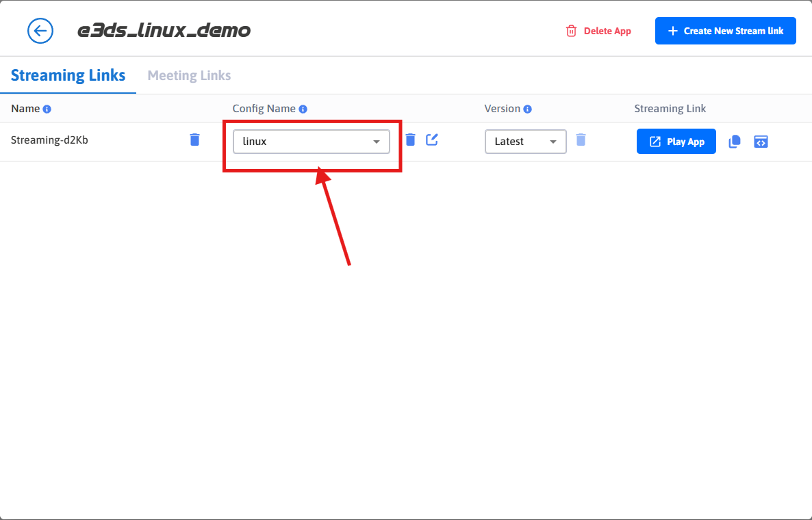Click Create New Stream link button
The height and width of the screenshot is (520, 812).
coord(725,31)
